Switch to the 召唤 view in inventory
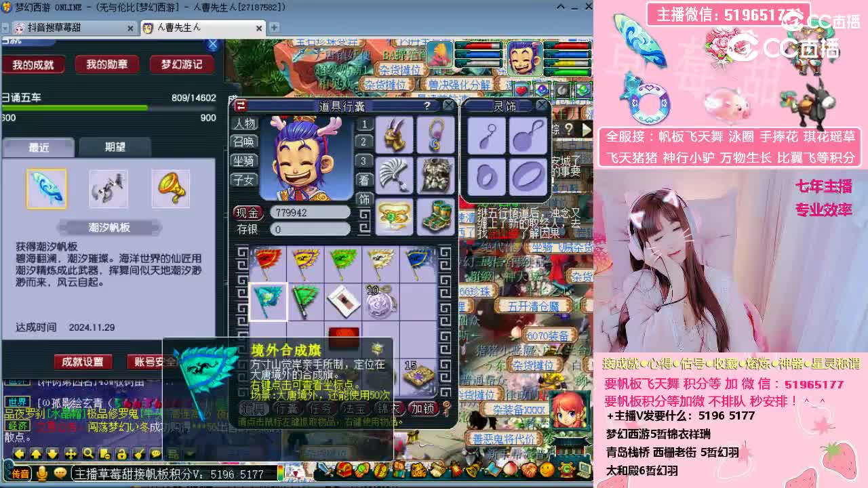The image size is (868, 488). pyautogui.click(x=244, y=142)
